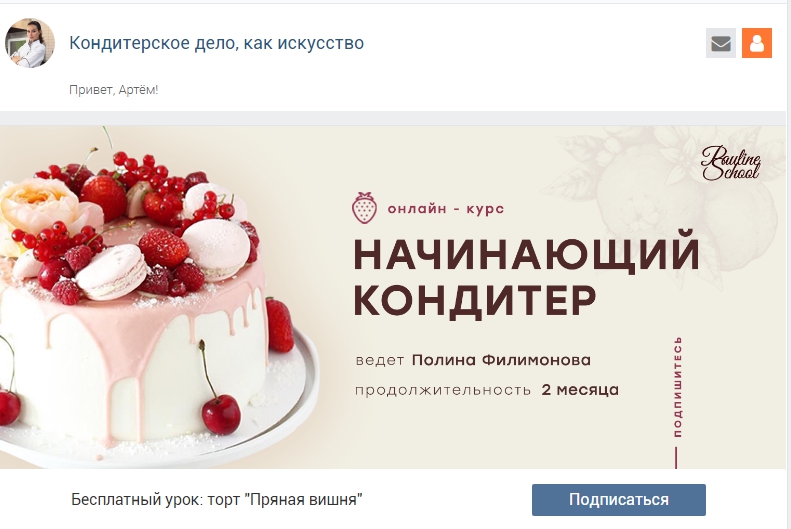Click the envelope message icon
Screen dimensions: 791x529
tap(720, 43)
